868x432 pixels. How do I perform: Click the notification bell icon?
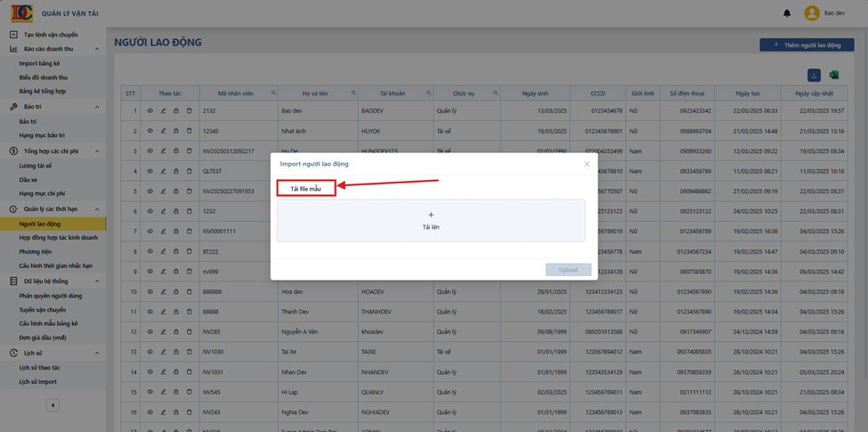coord(787,13)
